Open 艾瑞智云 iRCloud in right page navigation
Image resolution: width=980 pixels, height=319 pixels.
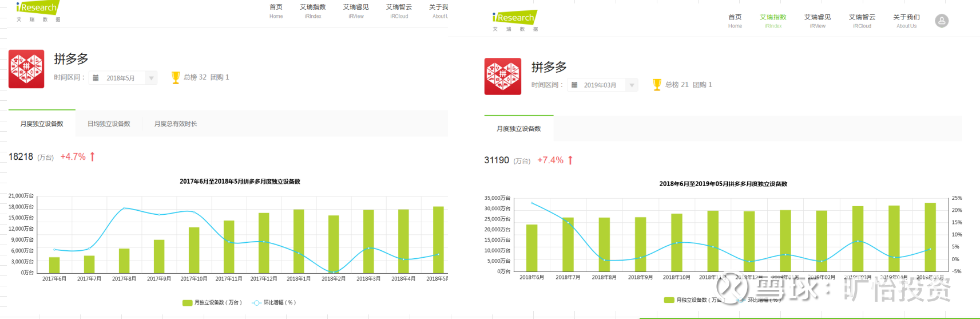click(x=862, y=21)
